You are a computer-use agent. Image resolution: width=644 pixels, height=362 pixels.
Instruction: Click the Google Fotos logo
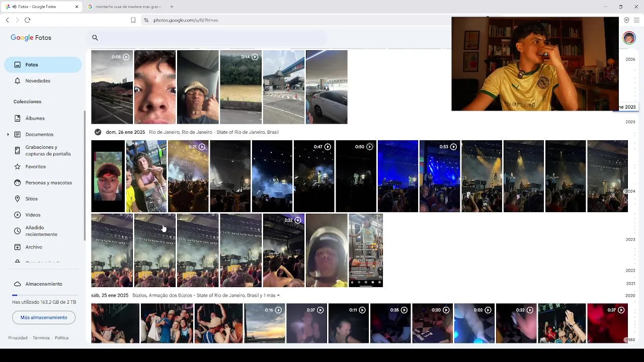click(31, 38)
